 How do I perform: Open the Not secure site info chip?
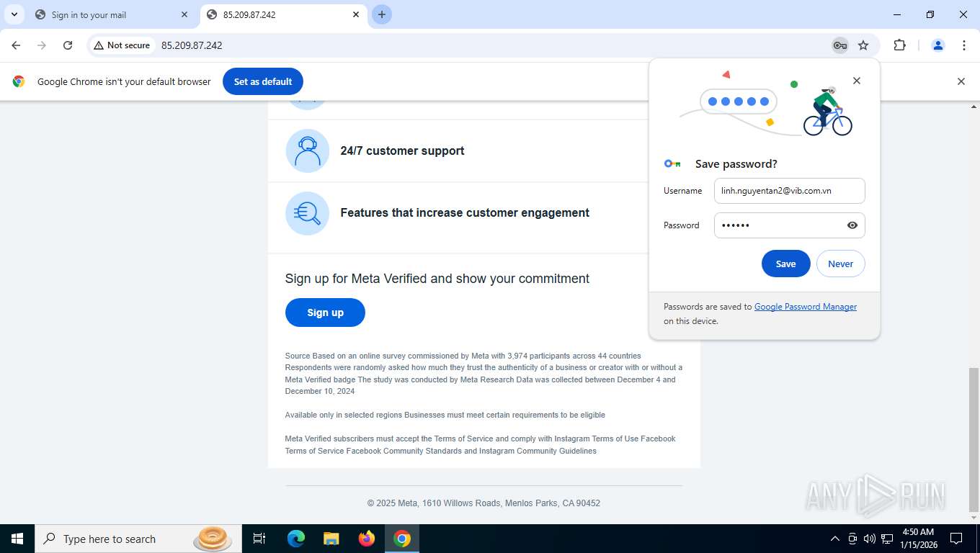(x=122, y=45)
